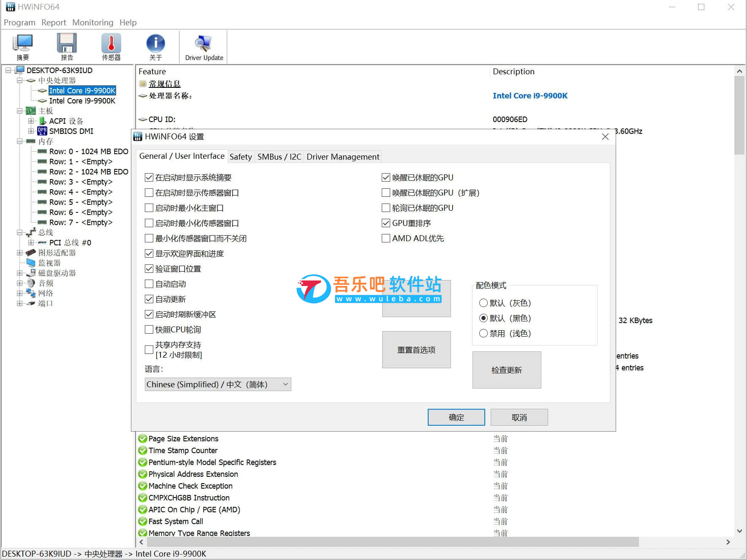
Task: Select 禁用 (浅色) color mode radio
Action: 484,333
